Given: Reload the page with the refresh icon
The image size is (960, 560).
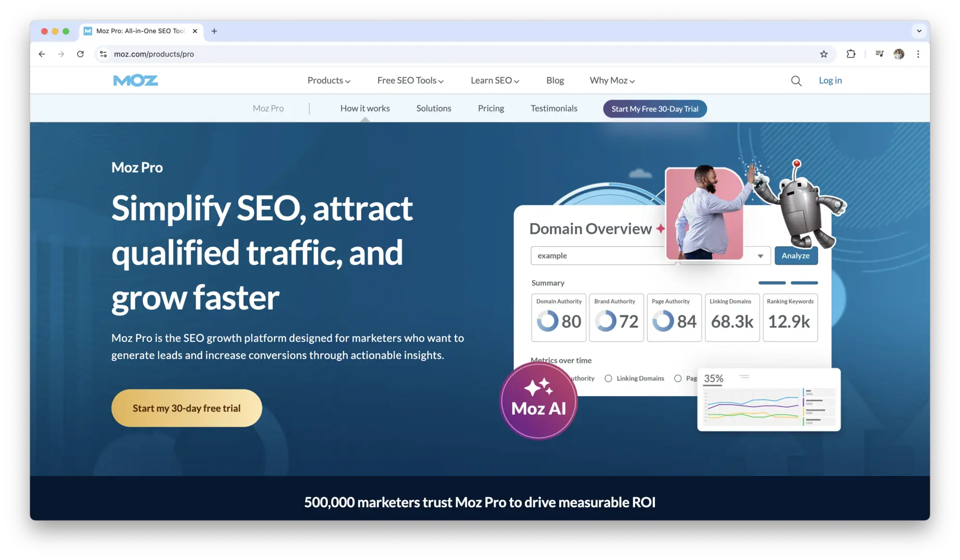Looking at the screenshot, I should (80, 54).
